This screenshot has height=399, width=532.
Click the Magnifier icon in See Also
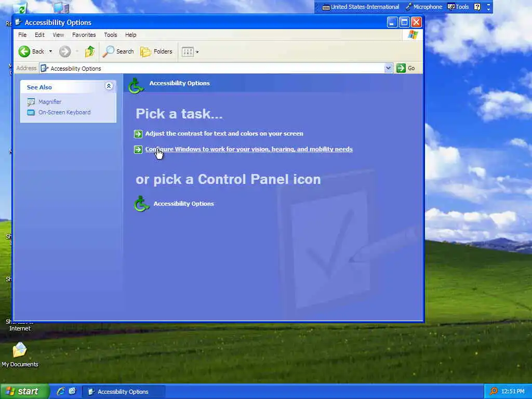(31, 102)
